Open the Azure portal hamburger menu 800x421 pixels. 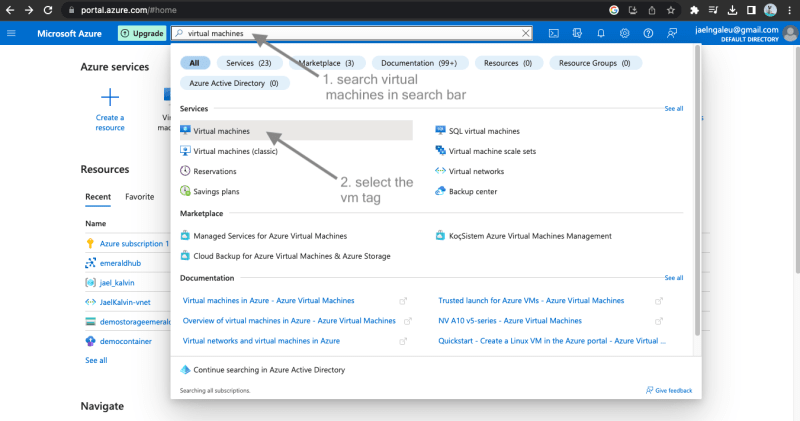(x=11, y=33)
